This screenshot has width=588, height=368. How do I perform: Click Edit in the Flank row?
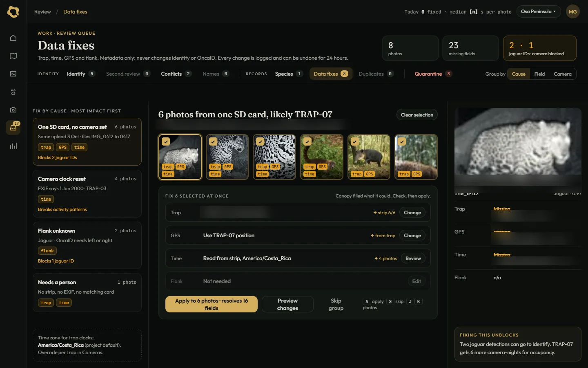(x=416, y=281)
